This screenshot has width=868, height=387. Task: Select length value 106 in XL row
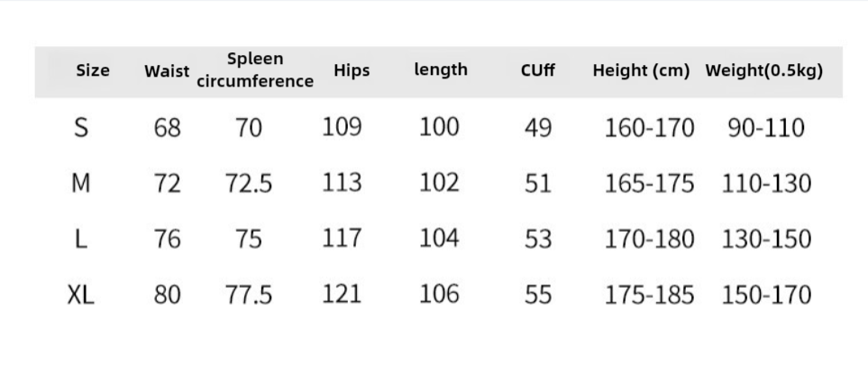click(439, 294)
